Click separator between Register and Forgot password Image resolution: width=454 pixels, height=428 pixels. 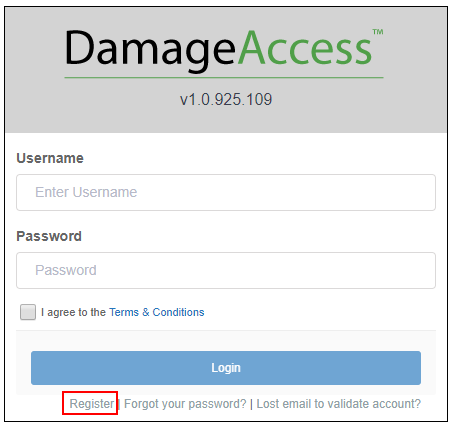tap(119, 404)
